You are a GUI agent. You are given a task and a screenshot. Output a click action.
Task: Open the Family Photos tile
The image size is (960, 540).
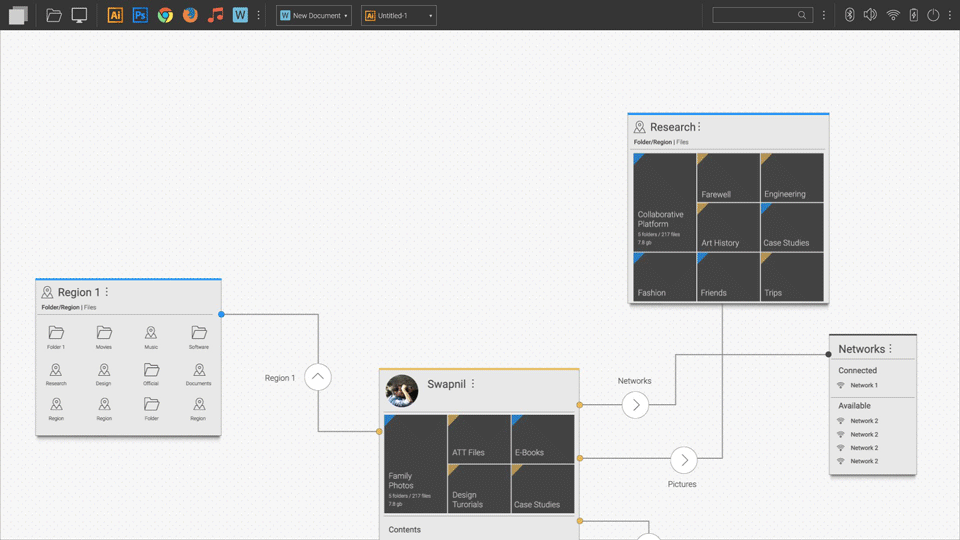(x=415, y=464)
